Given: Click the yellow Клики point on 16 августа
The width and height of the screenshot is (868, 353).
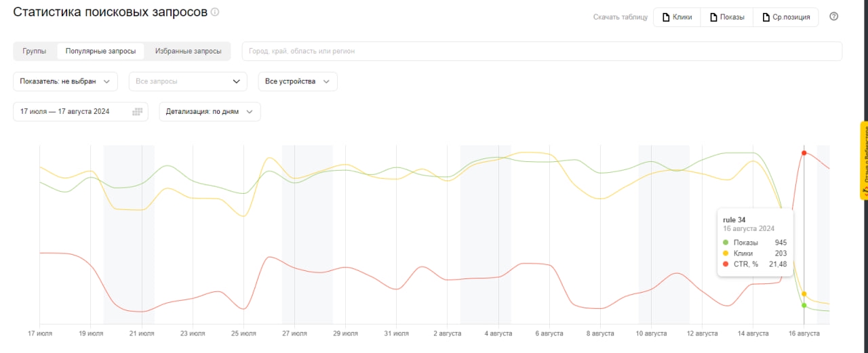Looking at the screenshot, I should 804,294.
